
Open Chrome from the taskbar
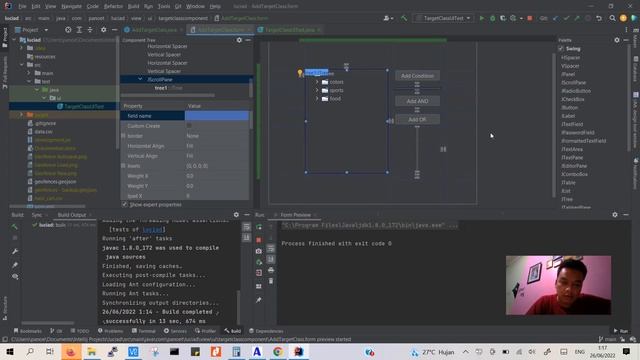point(278,352)
